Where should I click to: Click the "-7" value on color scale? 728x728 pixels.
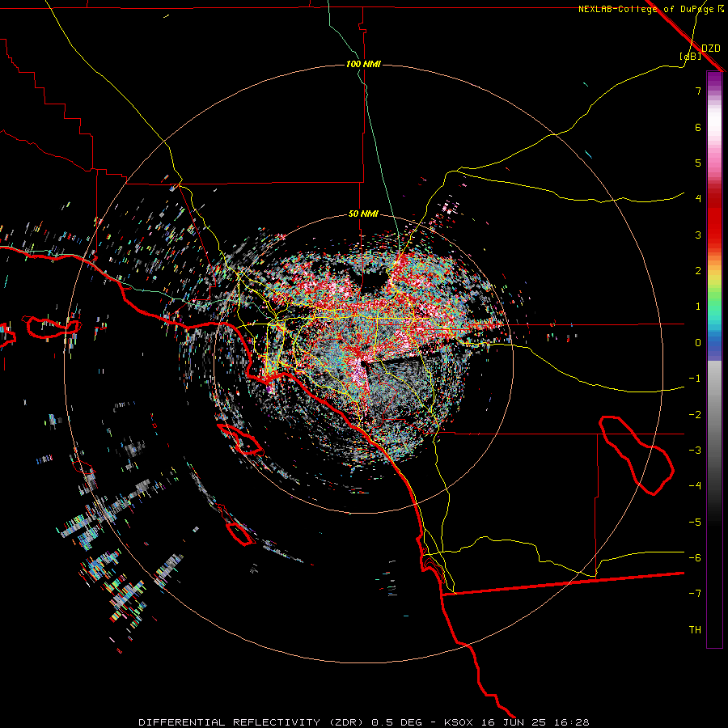695,594
